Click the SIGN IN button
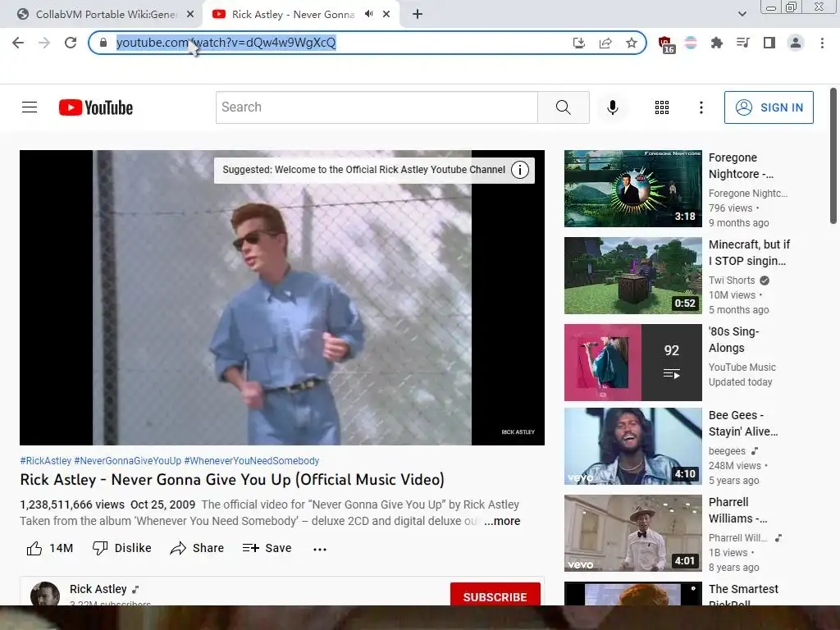The height and width of the screenshot is (630, 840). pyautogui.click(x=769, y=107)
